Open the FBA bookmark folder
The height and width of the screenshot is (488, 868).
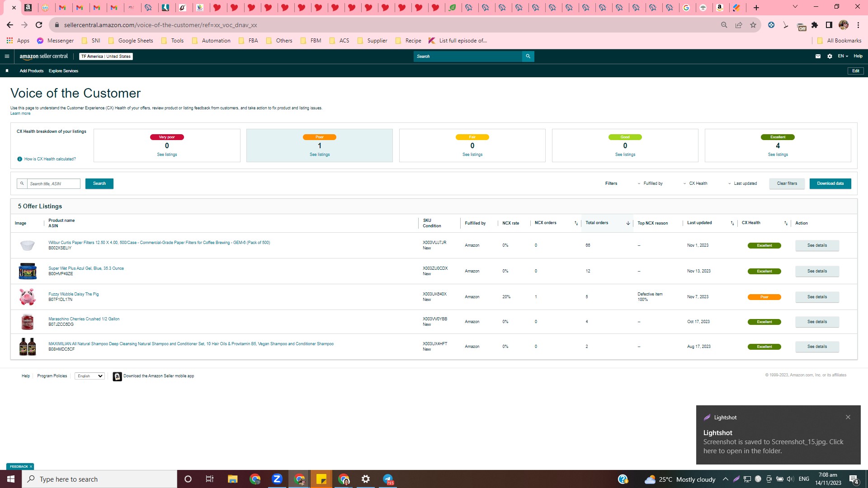[x=248, y=41]
